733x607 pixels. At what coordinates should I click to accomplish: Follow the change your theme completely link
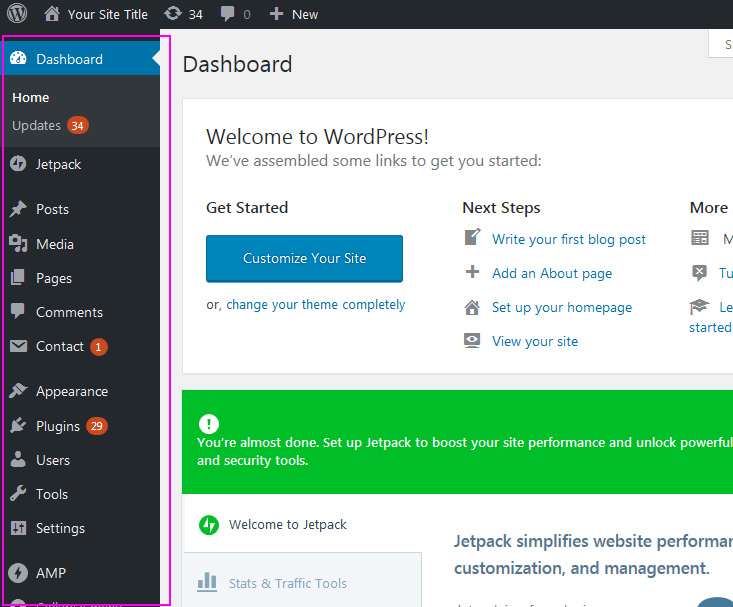click(316, 305)
